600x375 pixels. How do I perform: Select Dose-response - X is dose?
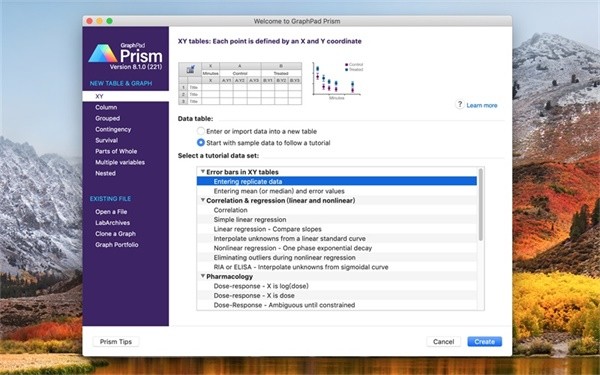coord(337,295)
